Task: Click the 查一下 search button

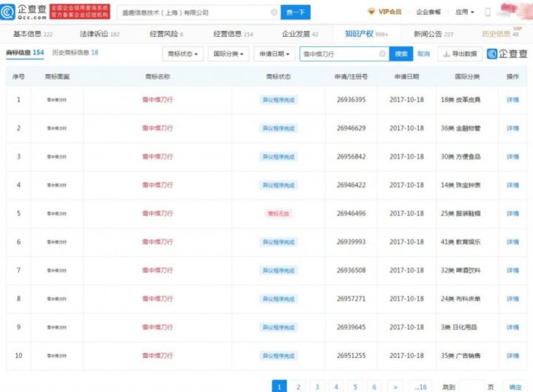Action: click(295, 13)
